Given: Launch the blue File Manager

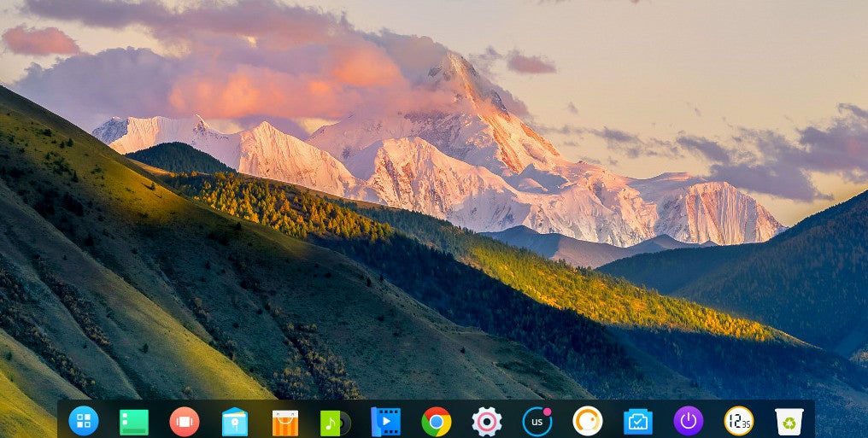Looking at the screenshot, I should tap(235, 421).
